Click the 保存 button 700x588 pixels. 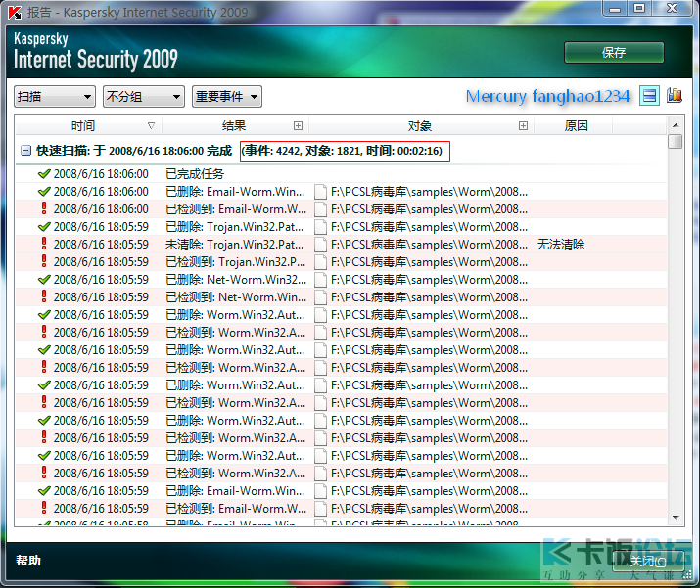614,53
